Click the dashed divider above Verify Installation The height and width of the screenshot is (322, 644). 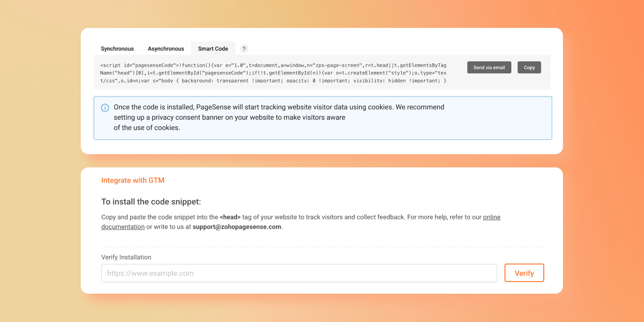(x=322, y=247)
